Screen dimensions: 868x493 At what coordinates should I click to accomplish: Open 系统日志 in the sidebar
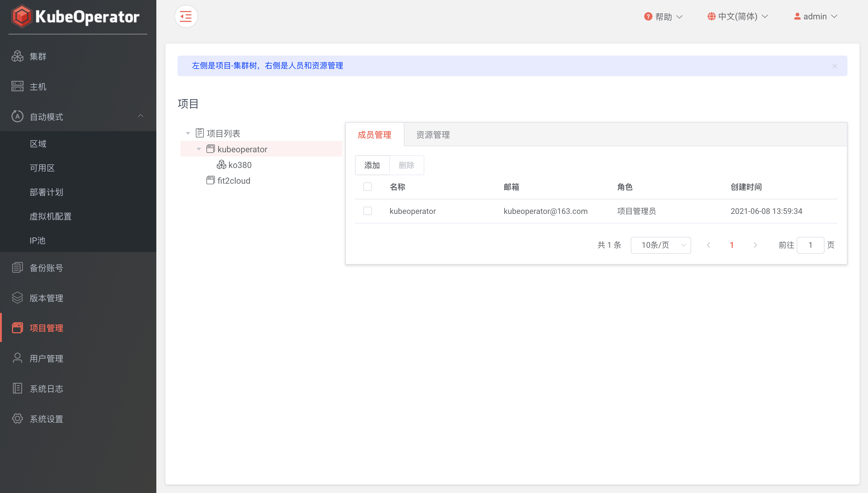[78, 388]
